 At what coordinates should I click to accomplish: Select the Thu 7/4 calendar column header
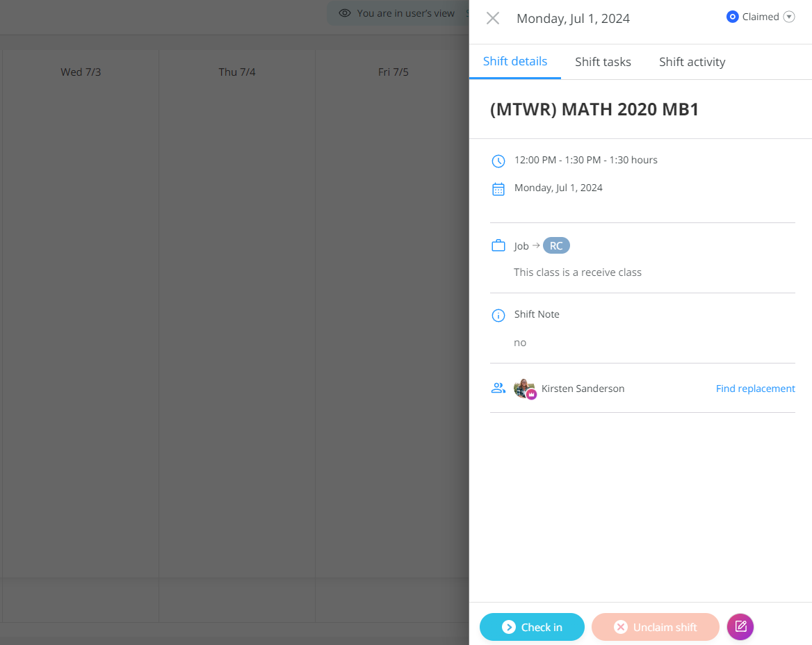pyautogui.click(x=236, y=72)
